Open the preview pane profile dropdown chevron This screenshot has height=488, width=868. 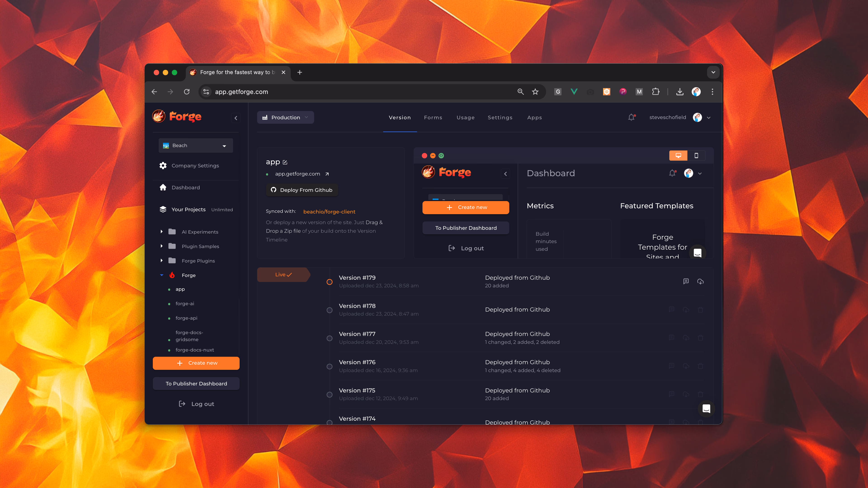pyautogui.click(x=700, y=174)
